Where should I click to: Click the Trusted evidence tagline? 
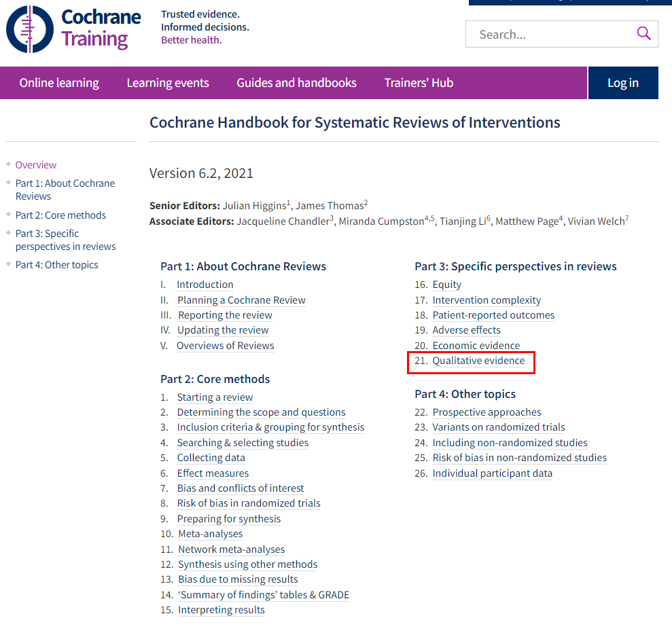(x=200, y=14)
